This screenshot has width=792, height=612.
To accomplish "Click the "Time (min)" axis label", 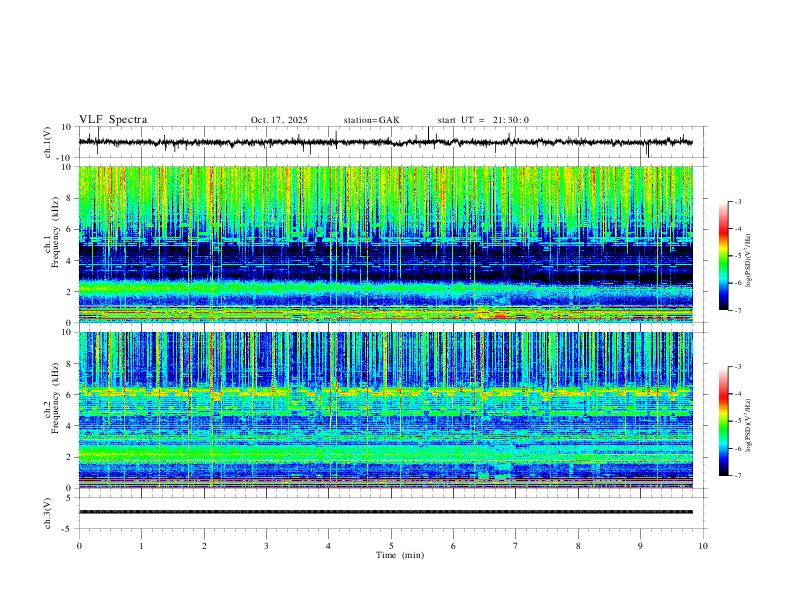I will click(400, 555).
